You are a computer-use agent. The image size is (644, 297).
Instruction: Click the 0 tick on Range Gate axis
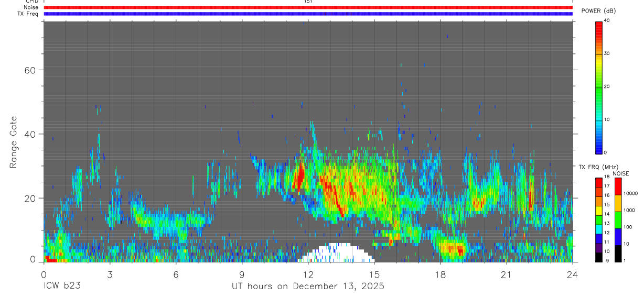(33, 259)
